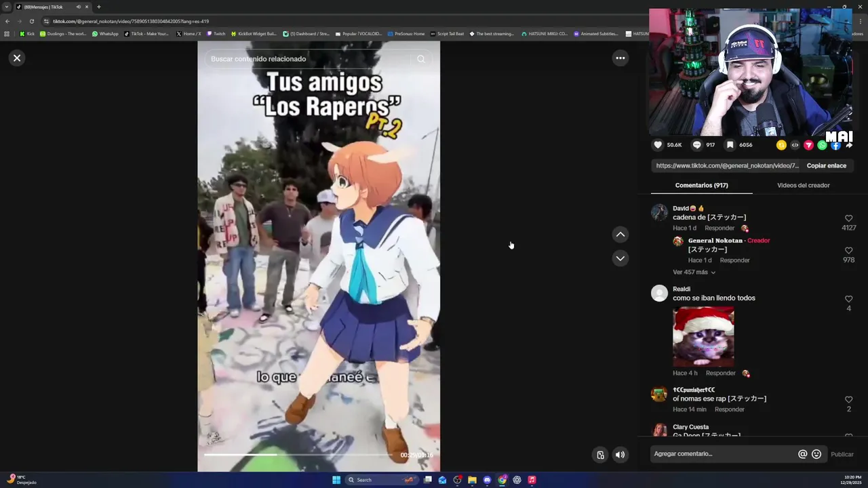Open Discord from the taskbar
The width and height of the screenshot is (868, 488).
(487, 480)
